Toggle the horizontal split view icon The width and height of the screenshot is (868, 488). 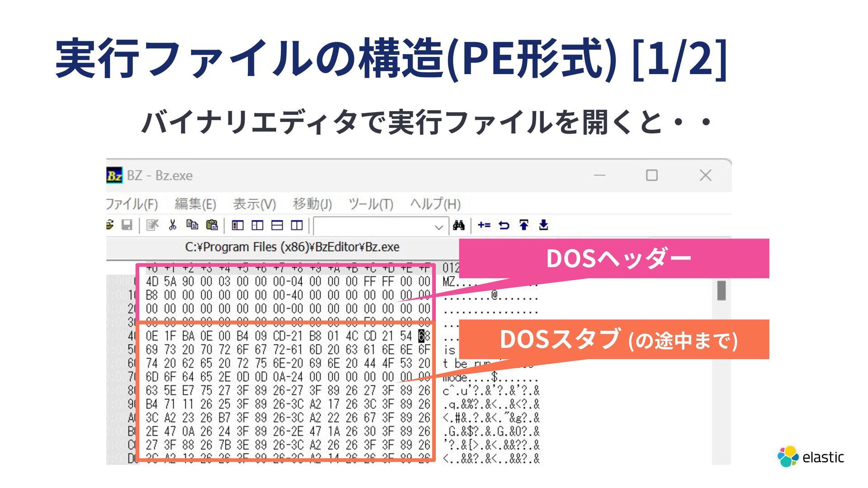277,225
